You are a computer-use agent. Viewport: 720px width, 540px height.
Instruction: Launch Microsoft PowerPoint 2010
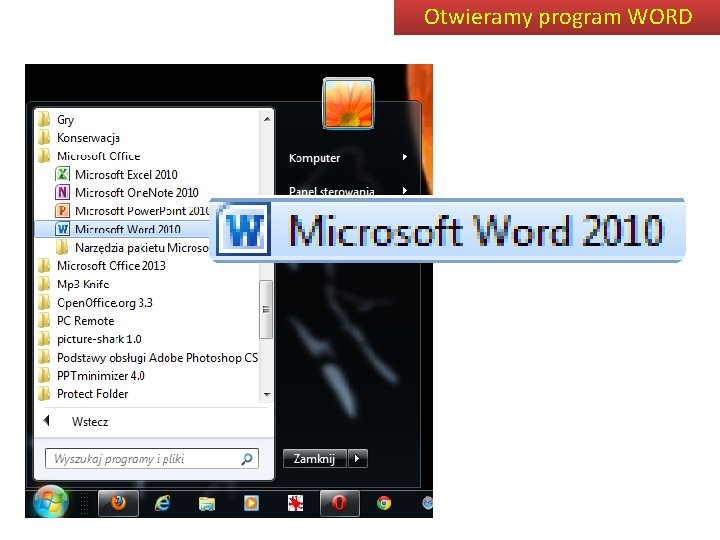click(132, 211)
